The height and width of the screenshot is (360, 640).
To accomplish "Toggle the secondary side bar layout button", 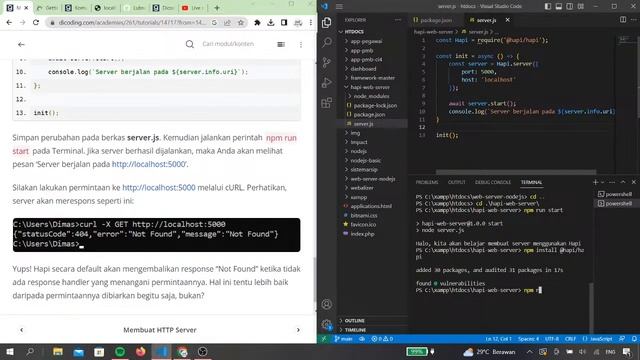I will [569, 6].
